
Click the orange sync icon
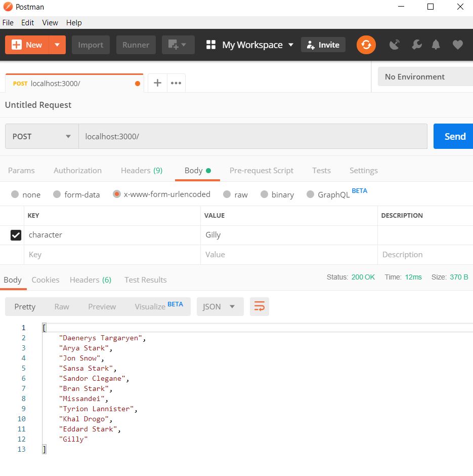(366, 45)
